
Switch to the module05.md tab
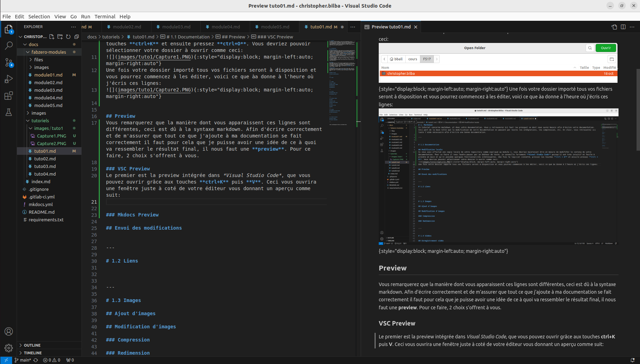coord(275,27)
